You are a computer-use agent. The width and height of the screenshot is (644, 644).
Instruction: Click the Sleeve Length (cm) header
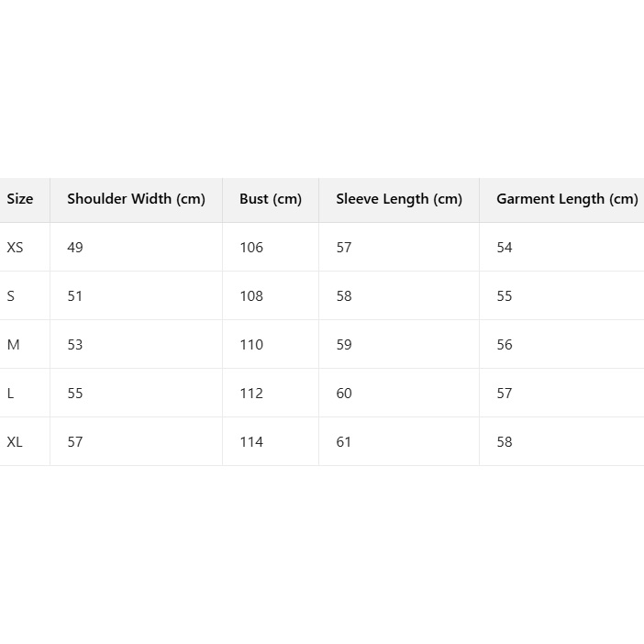[x=398, y=199]
